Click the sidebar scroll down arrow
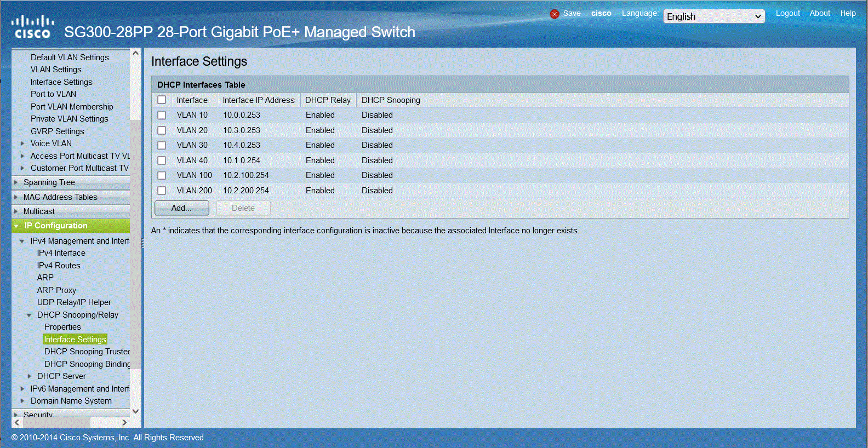This screenshot has height=448, width=868. coord(135,411)
